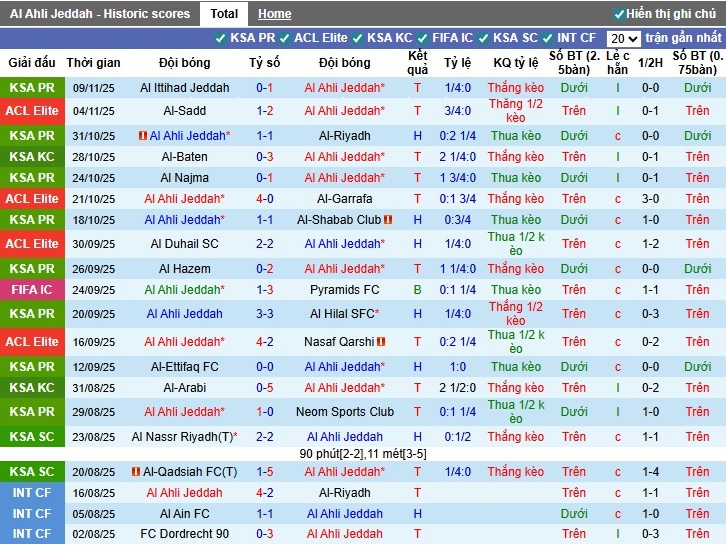Screen dimensions: 726x545
Task: Toggle the ACL Elite filter checkbox
Action: click(285, 38)
